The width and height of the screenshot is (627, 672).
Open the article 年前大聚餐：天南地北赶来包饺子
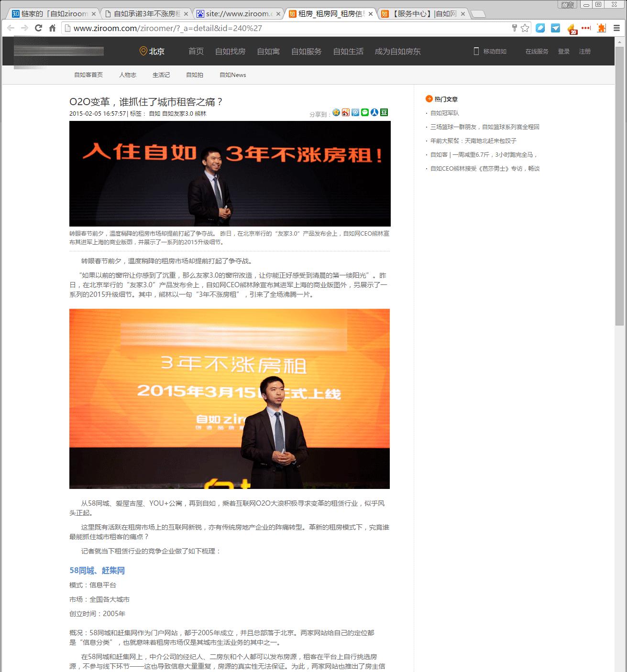[473, 141]
